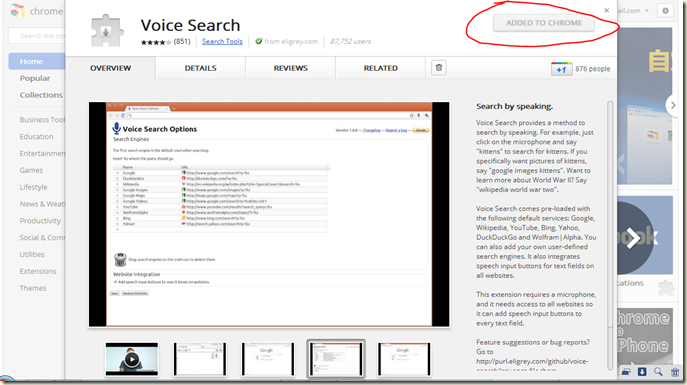Open the settings gear in the web store
This screenshot has width=687, height=385.
(x=665, y=11)
